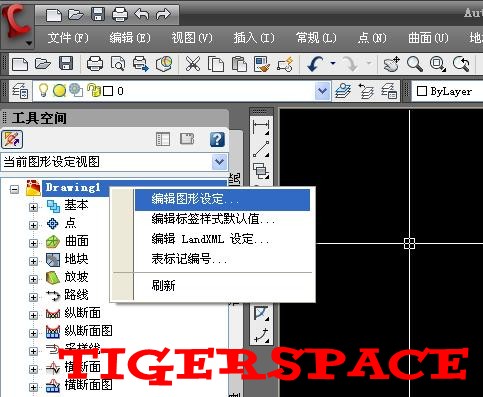Toggle layer 0 lightbulb on/off icon
Image resolution: width=483 pixels, height=397 pixels.
[43, 90]
